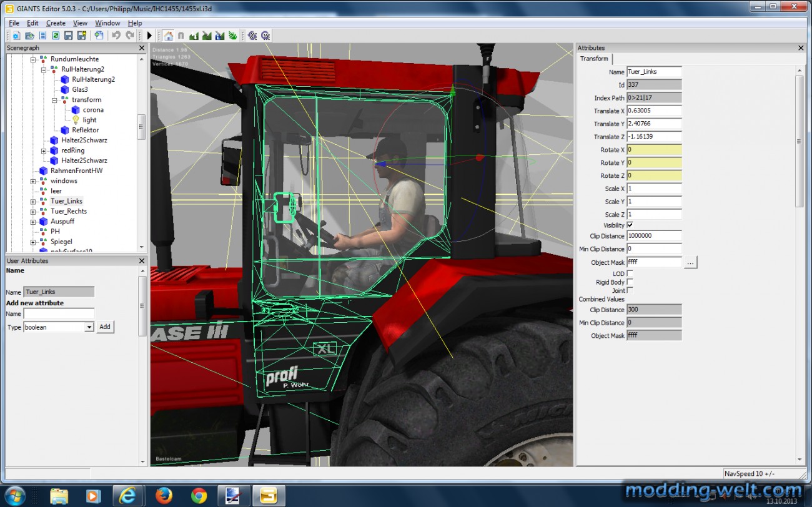
Task: Expand the Auspuff tree node
Action: 33,221
